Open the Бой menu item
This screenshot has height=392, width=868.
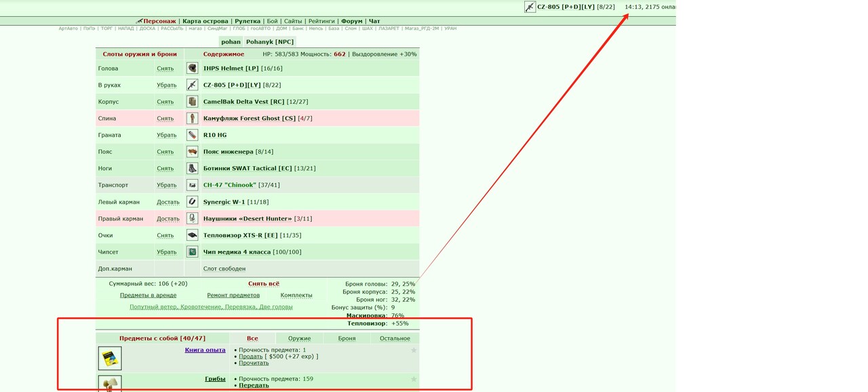(x=272, y=21)
